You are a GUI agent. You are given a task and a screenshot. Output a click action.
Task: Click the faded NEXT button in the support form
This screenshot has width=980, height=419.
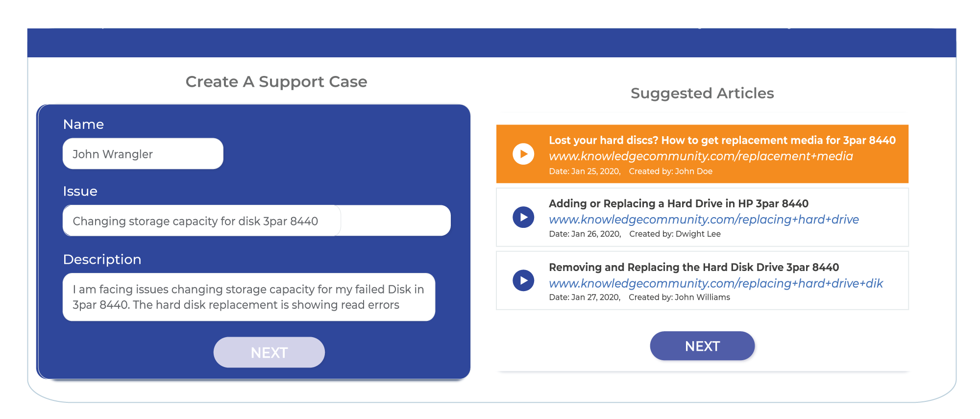(x=269, y=352)
